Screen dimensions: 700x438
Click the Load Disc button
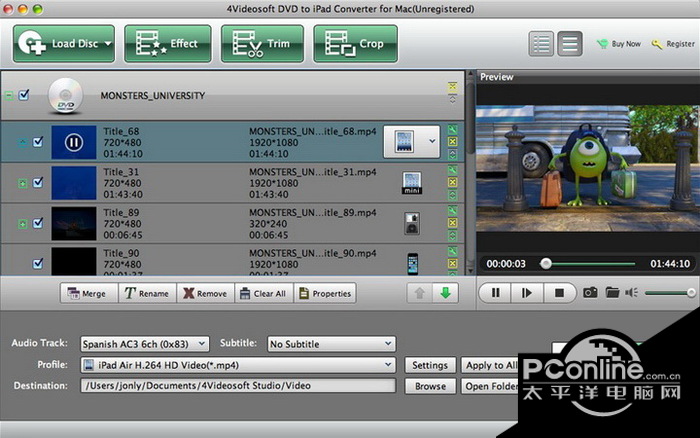[x=63, y=44]
